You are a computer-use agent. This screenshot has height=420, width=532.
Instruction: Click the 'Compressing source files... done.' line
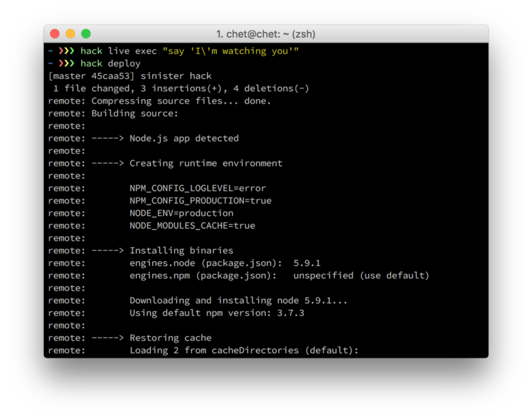coord(181,101)
